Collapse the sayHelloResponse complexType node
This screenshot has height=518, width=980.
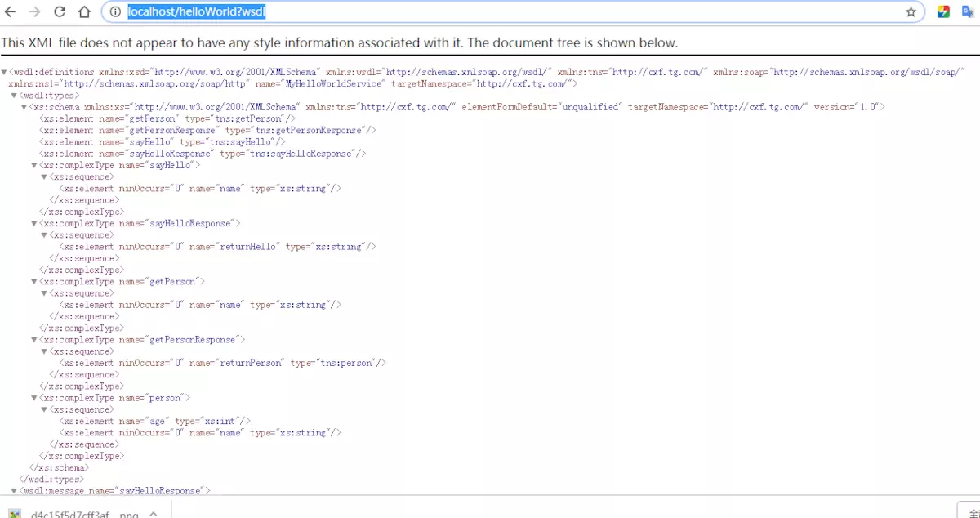pyautogui.click(x=34, y=223)
